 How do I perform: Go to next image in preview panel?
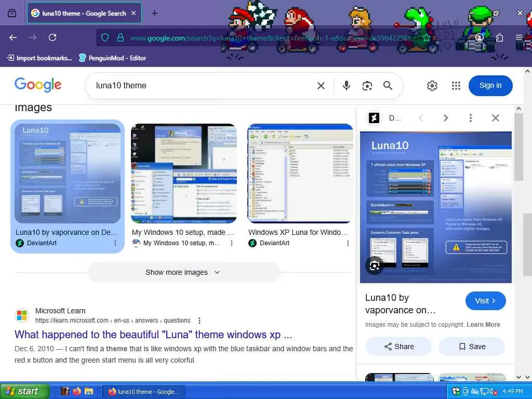(x=445, y=118)
